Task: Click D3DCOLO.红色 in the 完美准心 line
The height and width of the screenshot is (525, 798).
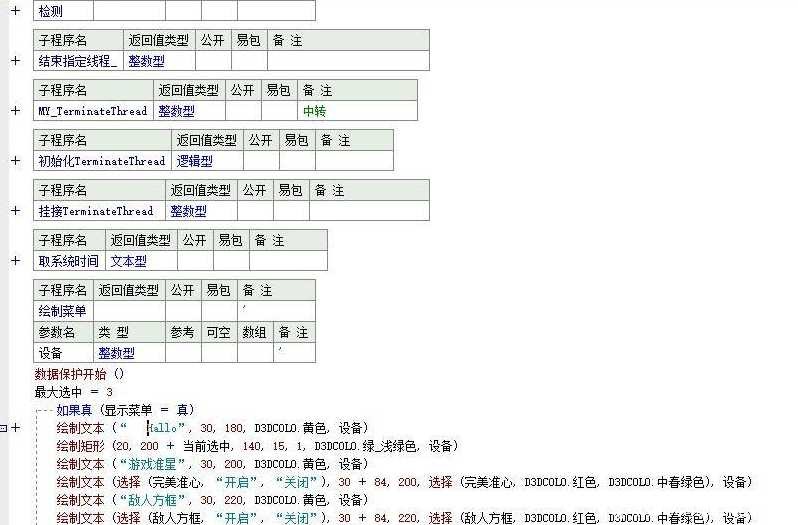Action: point(560,482)
